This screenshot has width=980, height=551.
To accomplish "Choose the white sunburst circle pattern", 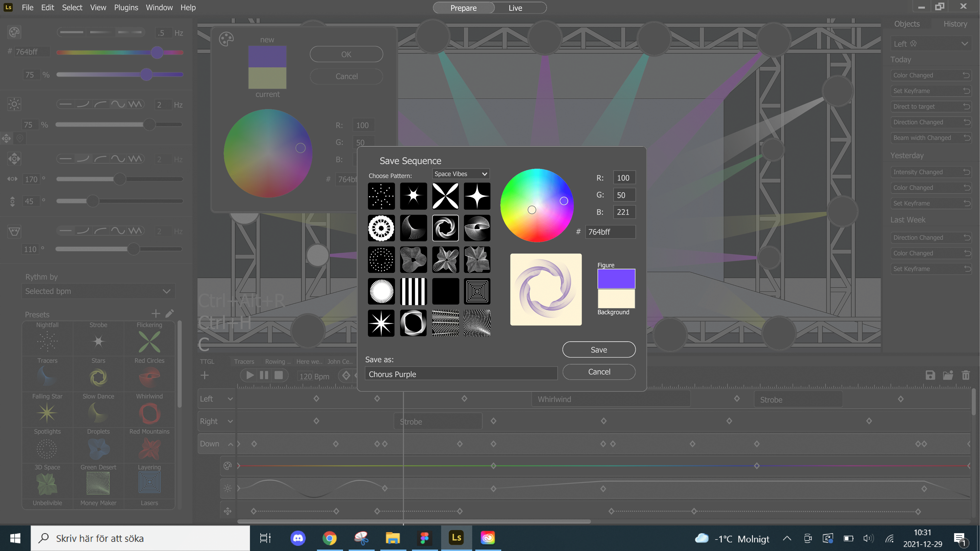I will coord(381,292).
